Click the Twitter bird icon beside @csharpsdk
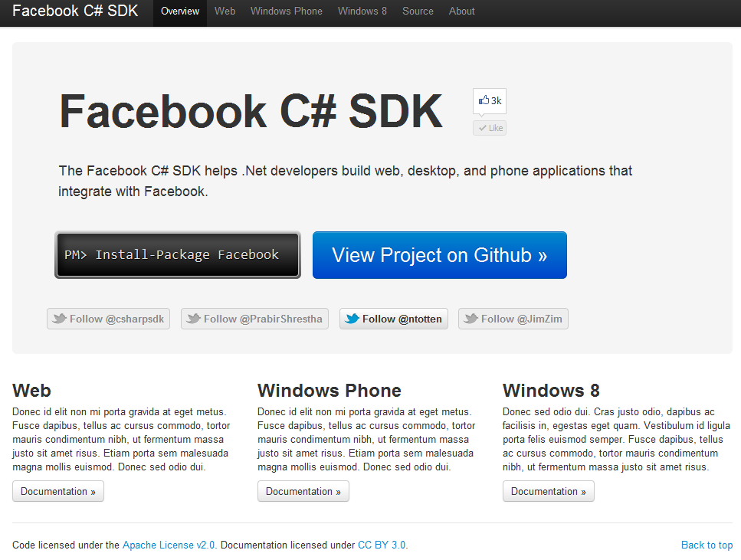Image resolution: width=741 pixels, height=560 pixels. tap(59, 319)
